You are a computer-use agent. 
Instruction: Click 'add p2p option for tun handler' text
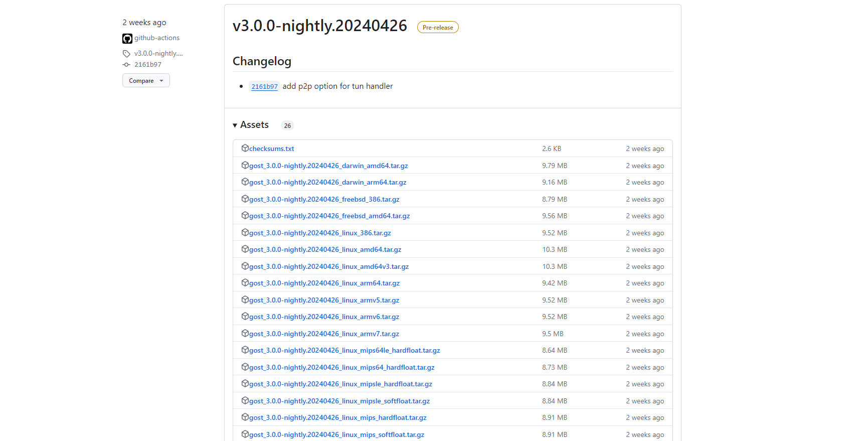(337, 86)
